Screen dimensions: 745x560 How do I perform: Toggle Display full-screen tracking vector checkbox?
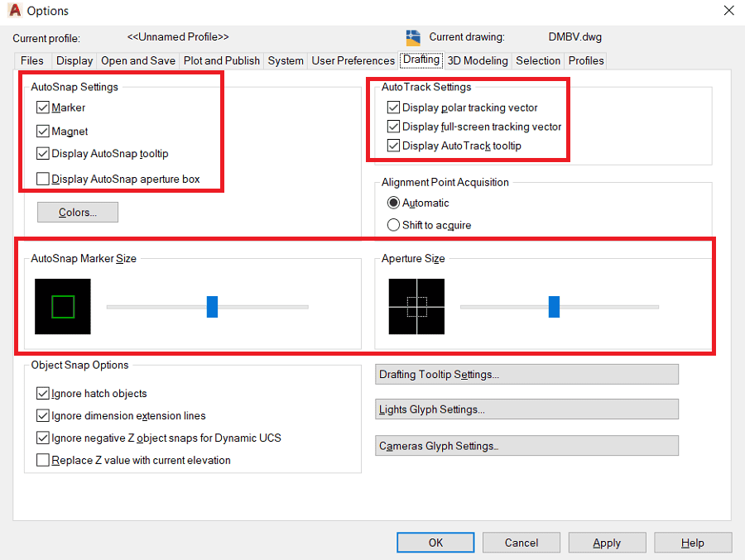[393, 127]
